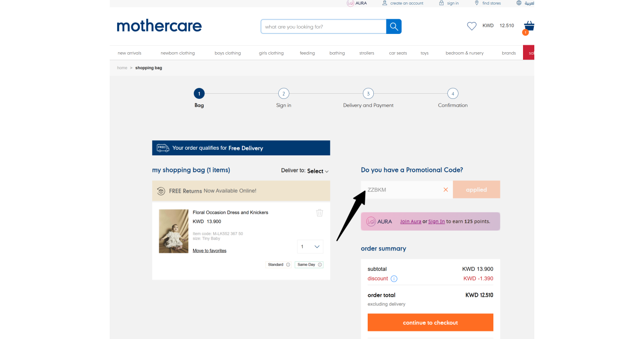The height and width of the screenshot is (339, 644).
Task: Click Floral Occasion Dress and Knickers title
Action: click(x=230, y=212)
